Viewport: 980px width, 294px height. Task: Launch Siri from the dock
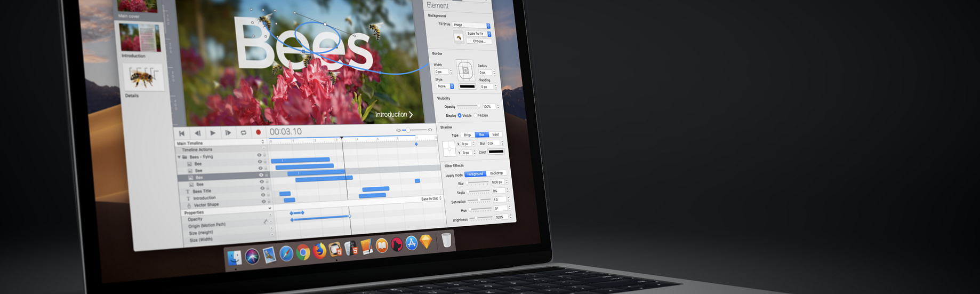click(x=252, y=256)
